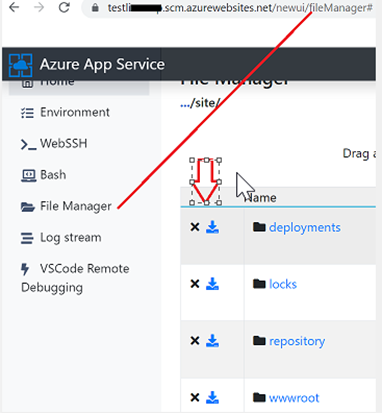Delete the repository folder with X icon
382x413 pixels.
tap(195, 341)
